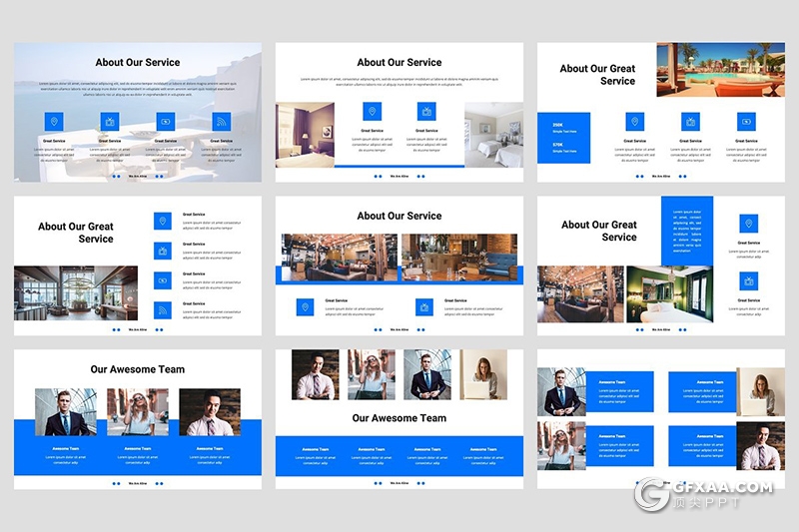The height and width of the screenshot is (532, 799).
Task: Click the TV icon in the vertical service list
Action: 163,251
